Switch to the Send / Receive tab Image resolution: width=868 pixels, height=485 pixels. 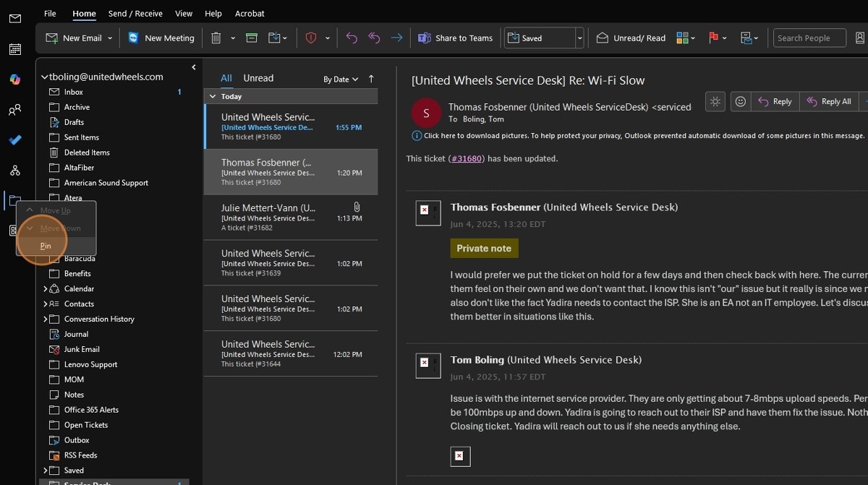pos(135,13)
